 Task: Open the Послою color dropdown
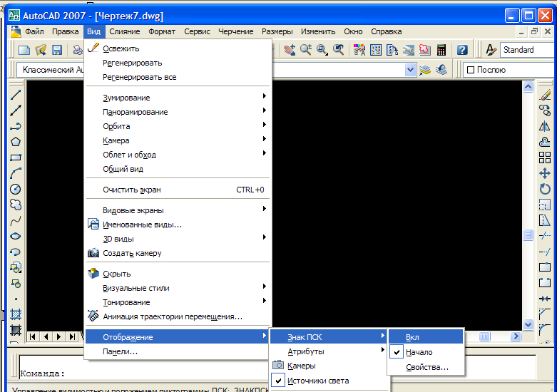coord(510,70)
